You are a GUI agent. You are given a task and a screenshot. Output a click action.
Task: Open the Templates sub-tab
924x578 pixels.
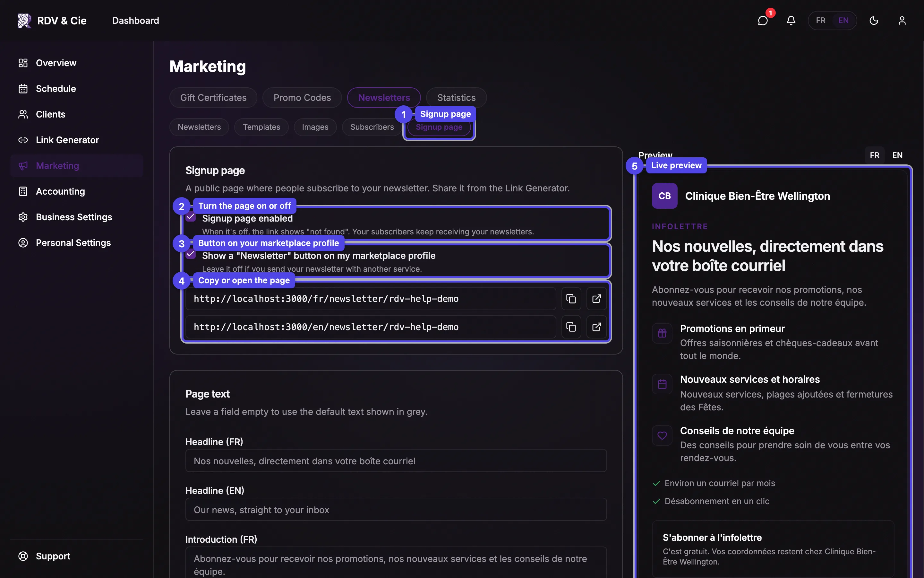coord(261,127)
